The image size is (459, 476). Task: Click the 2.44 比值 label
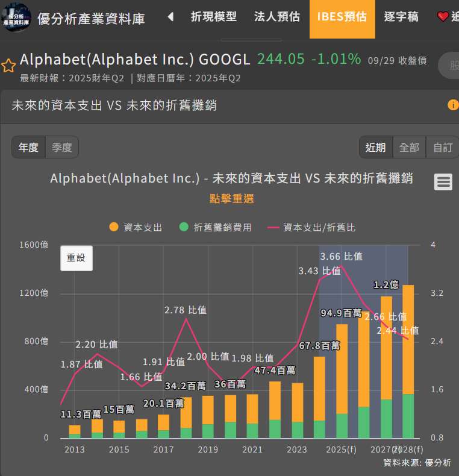point(398,331)
